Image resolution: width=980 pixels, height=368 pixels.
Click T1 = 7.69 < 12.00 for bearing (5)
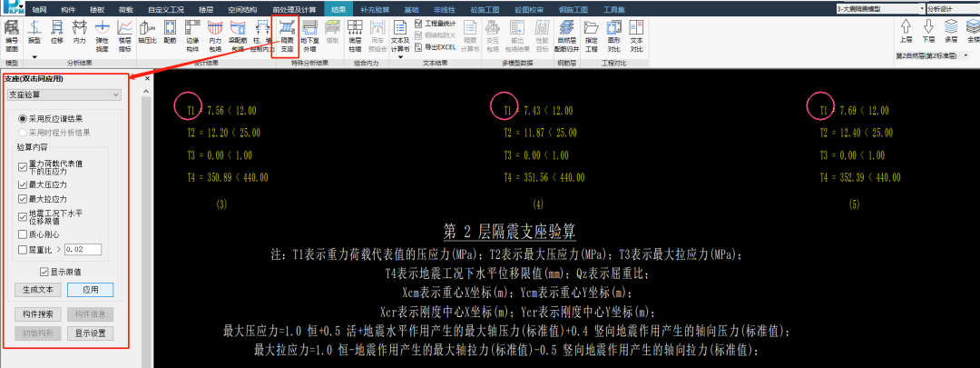pyautogui.click(x=854, y=111)
